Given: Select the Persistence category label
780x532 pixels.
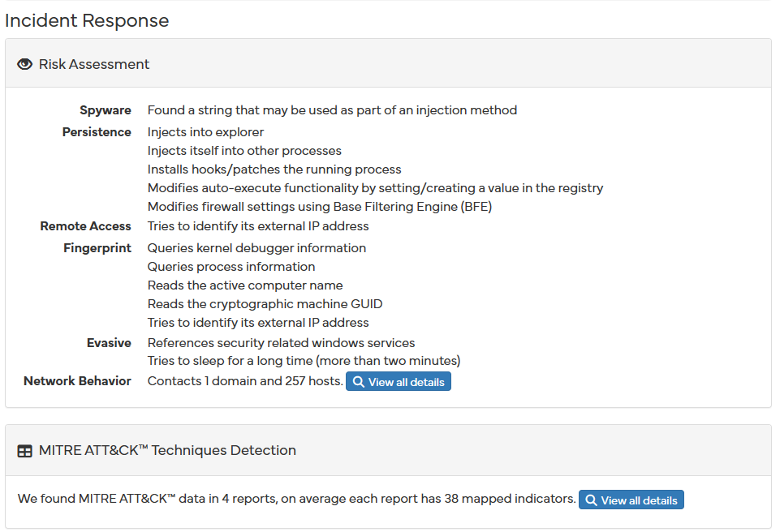Looking at the screenshot, I should coord(97,131).
